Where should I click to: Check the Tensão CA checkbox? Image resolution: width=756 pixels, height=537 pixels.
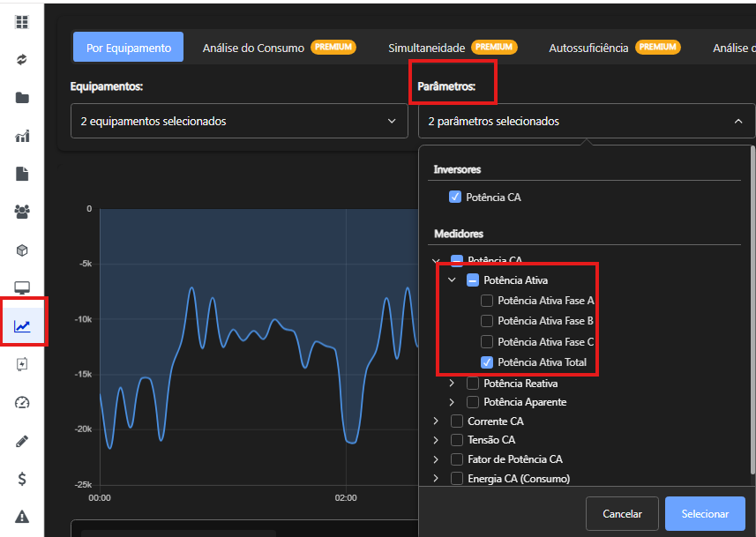[457, 440]
